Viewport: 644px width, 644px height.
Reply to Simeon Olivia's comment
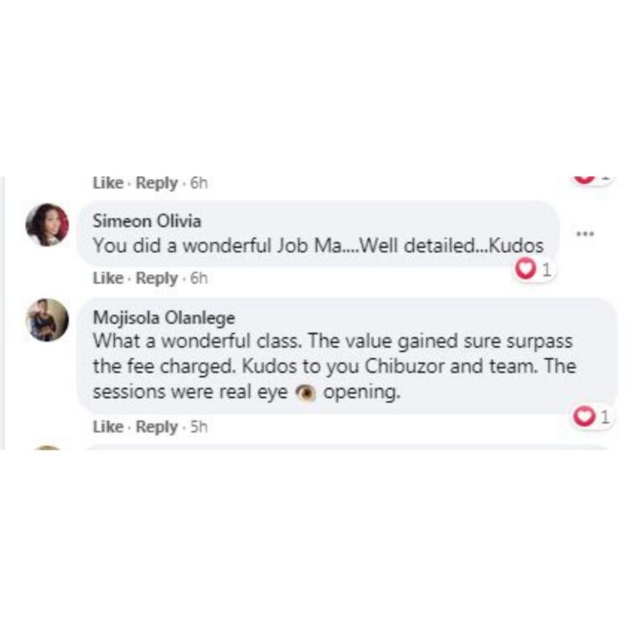(x=157, y=278)
